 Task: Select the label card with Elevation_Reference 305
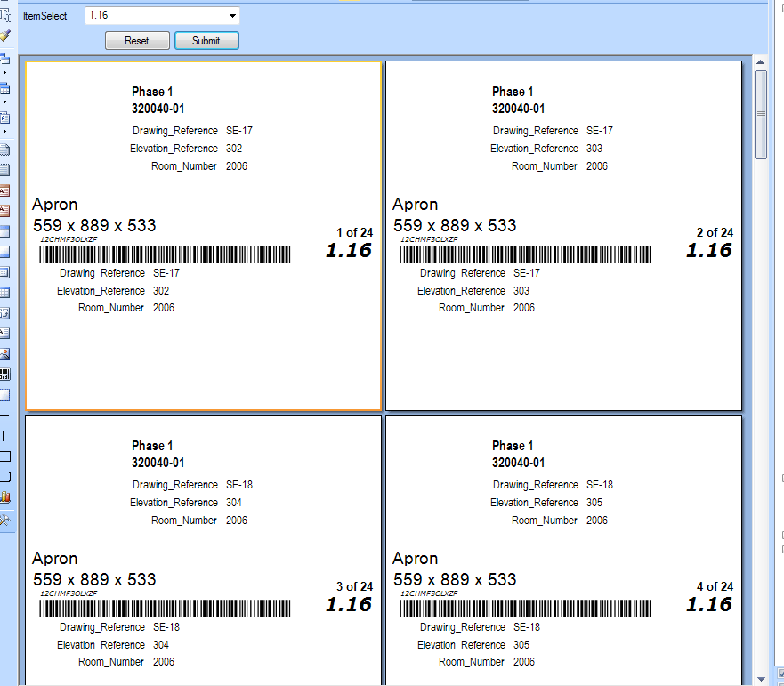[x=563, y=550]
